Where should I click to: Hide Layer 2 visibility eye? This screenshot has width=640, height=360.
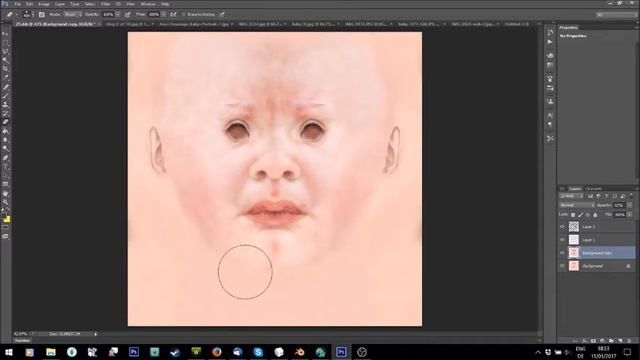tap(562, 227)
